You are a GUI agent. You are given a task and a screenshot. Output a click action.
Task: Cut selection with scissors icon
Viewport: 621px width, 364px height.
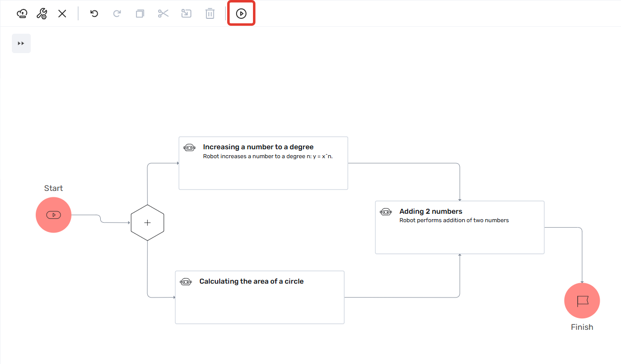tap(163, 14)
